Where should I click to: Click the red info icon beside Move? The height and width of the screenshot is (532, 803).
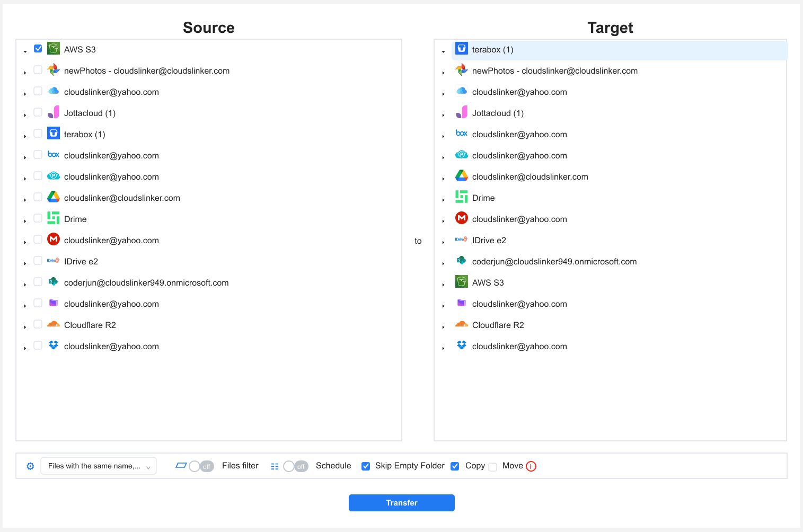point(531,466)
